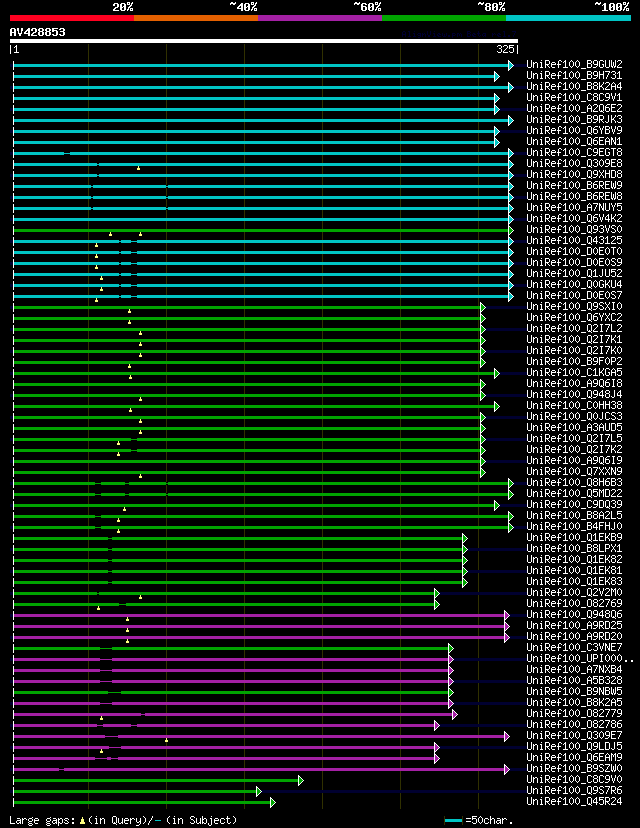Select the UniRef100_Q6EAM9 label
Screen dimensions: 640x828
click(x=575, y=757)
